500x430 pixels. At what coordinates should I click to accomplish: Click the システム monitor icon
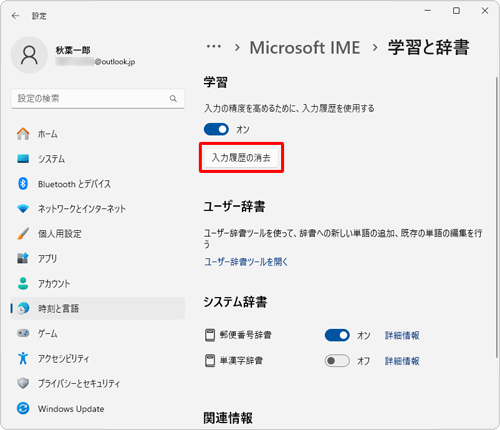(23, 159)
